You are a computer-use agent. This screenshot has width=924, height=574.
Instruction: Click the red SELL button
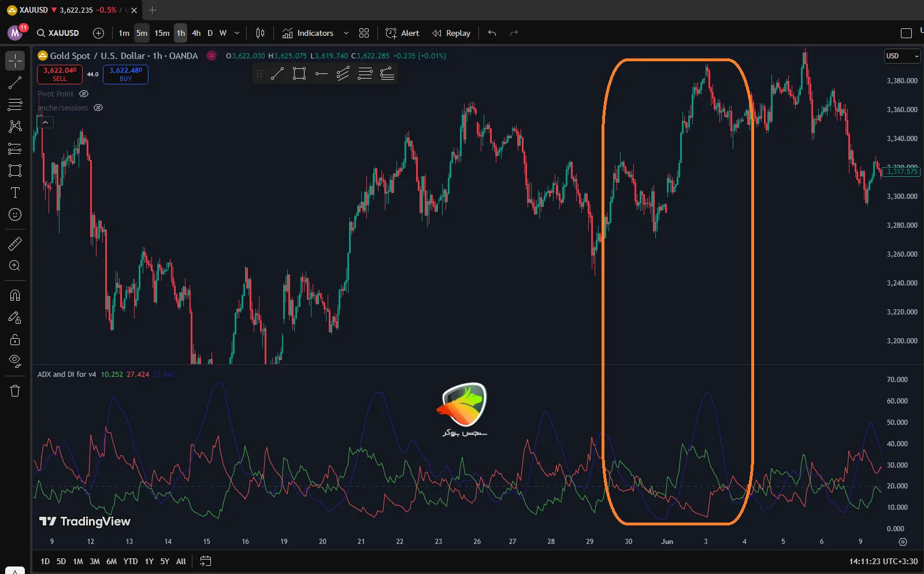click(60, 74)
